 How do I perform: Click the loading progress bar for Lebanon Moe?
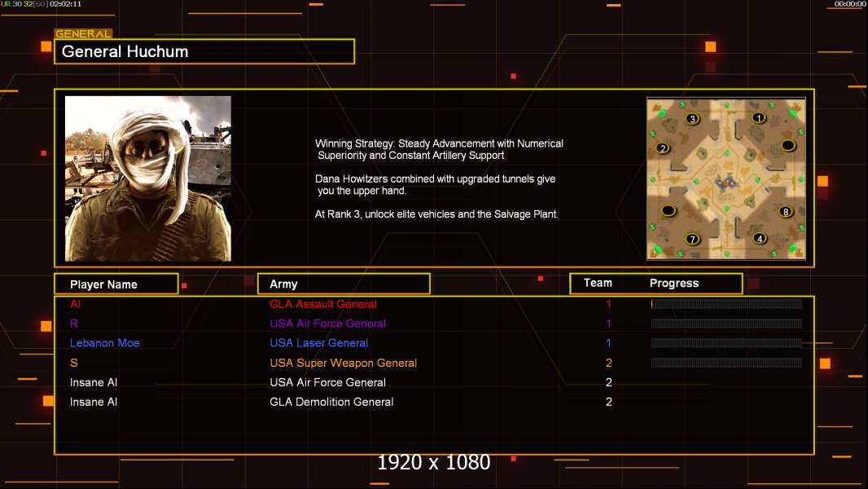[x=726, y=343]
